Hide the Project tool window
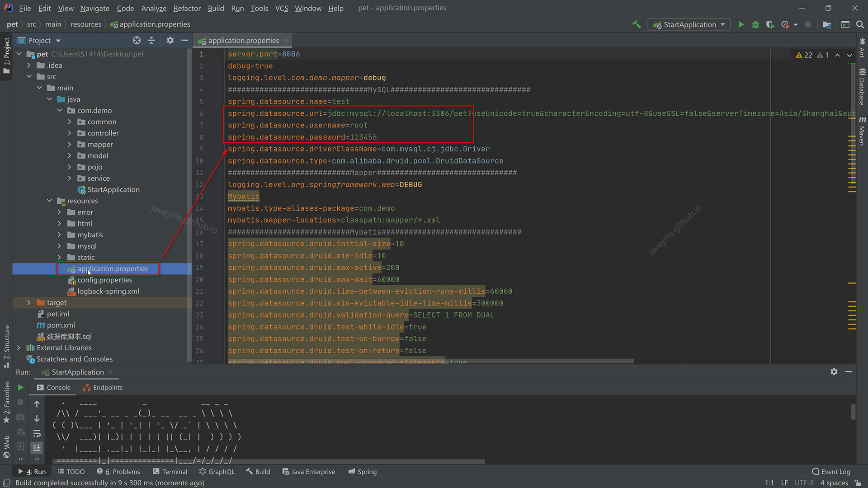The width and height of the screenshot is (868, 488). 184,40
